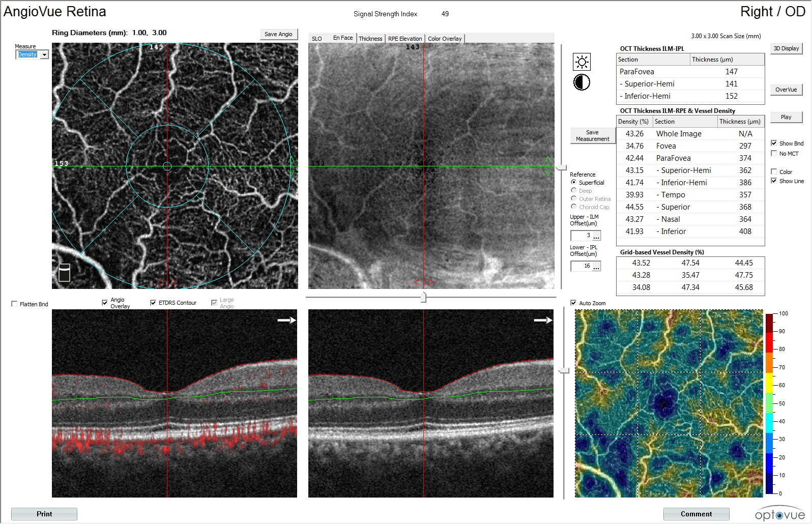Switch to the Color Overlay tab

point(445,39)
